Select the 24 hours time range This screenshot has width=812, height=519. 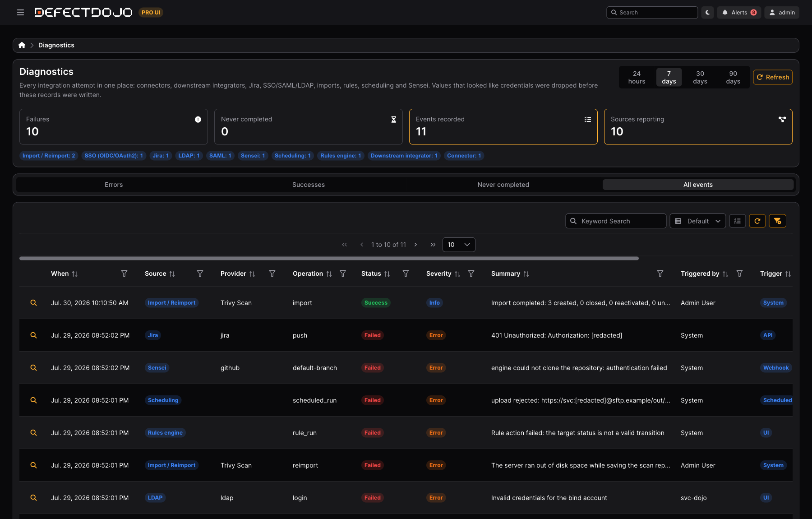(637, 77)
